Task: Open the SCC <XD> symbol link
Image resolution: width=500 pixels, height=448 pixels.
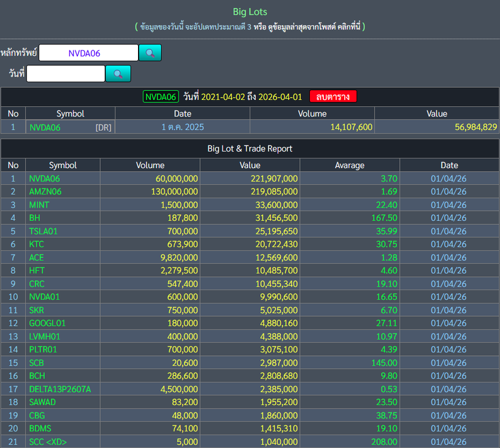Action: pyautogui.click(x=48, y=441)
